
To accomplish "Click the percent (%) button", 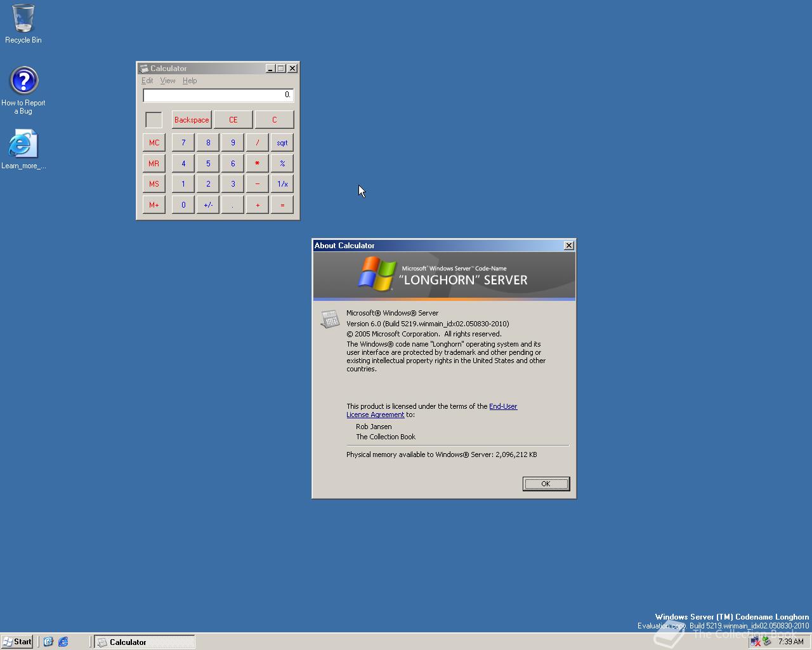I will [282, 163].
